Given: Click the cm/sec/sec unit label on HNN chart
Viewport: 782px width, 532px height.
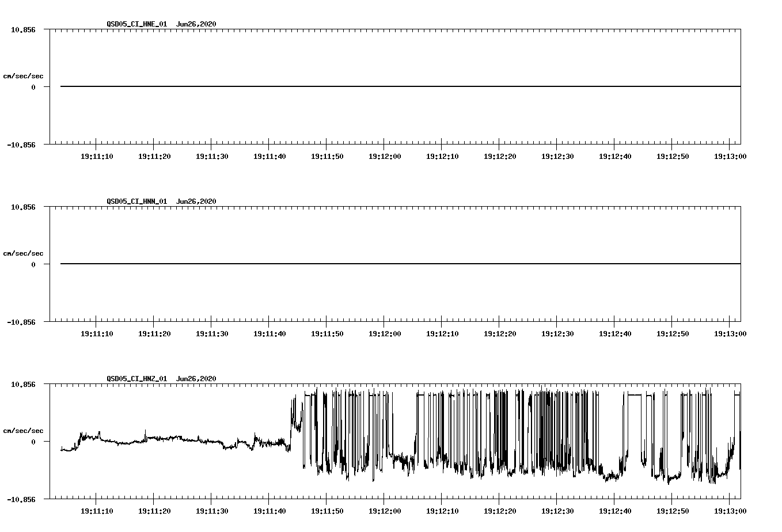Looking at the screenshot, I should tap(24, 253).
